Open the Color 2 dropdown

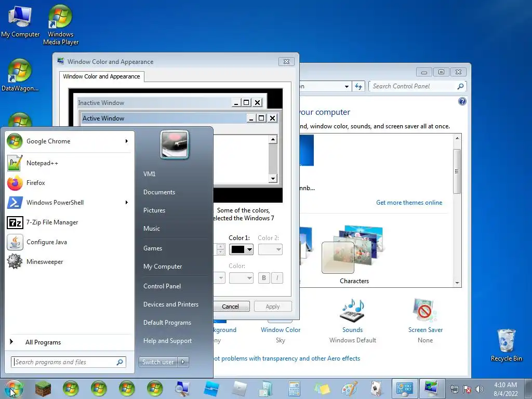[x=270, y=249]
